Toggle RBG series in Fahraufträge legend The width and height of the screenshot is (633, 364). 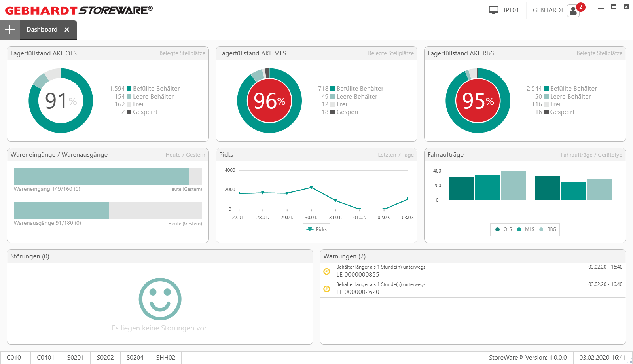pos(548,229)
